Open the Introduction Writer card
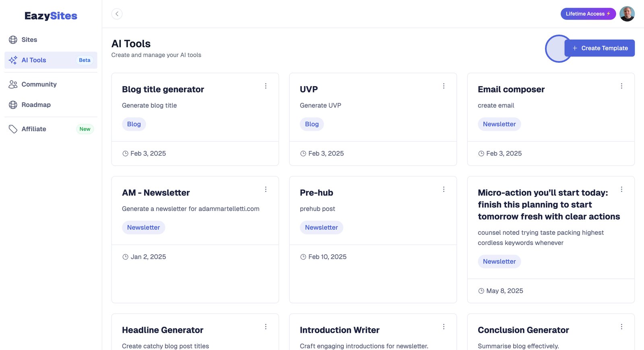644x350 pixels. click(x=339, y=330)
